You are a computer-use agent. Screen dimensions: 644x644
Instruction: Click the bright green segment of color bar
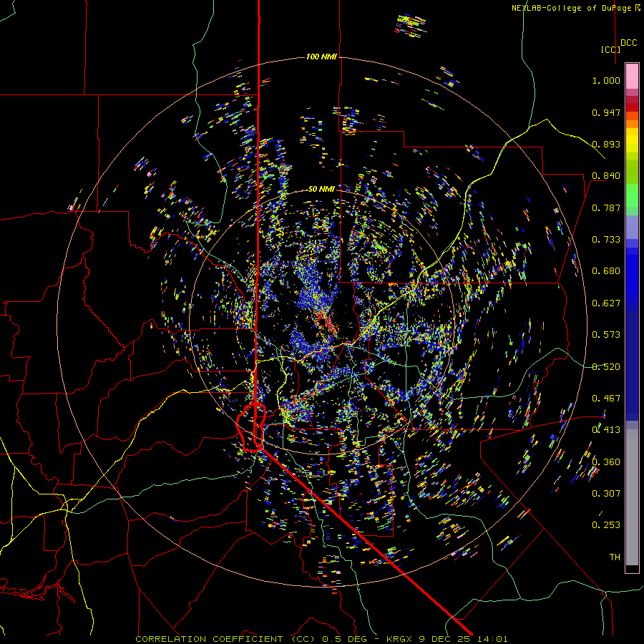point(632,195)
